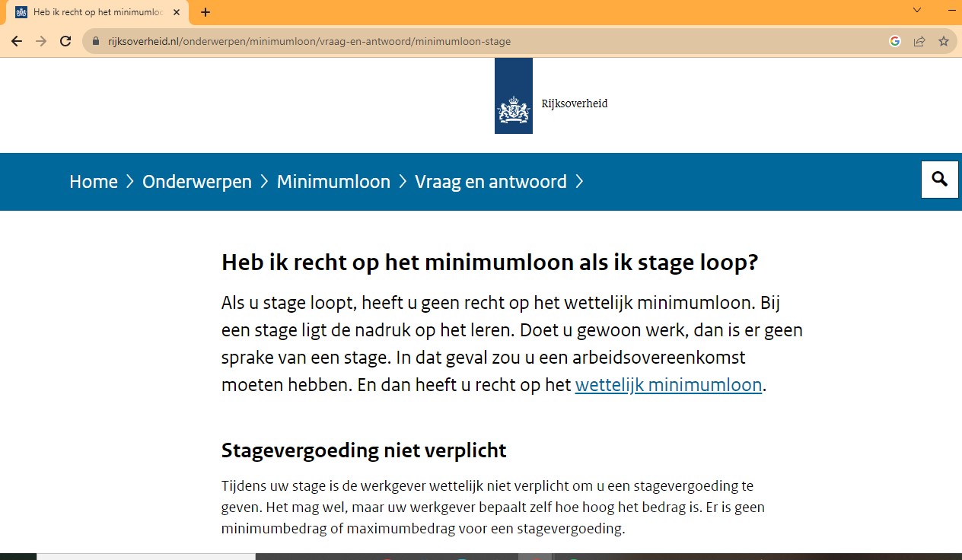The image size is (962, 560).
Task: Expand the tab search chevron
Action: point(917,11)
